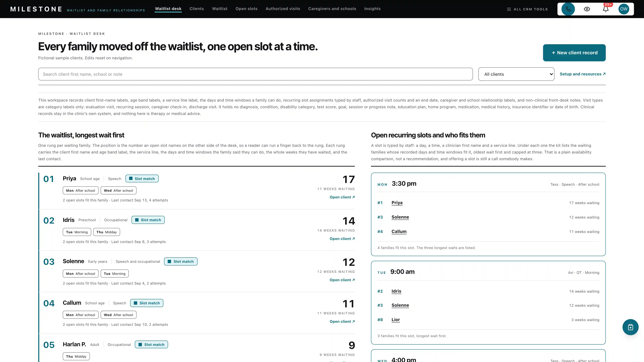Screen dimensions: 644x362
Task: Open client link for Solenne
Action: click(342, 280)
